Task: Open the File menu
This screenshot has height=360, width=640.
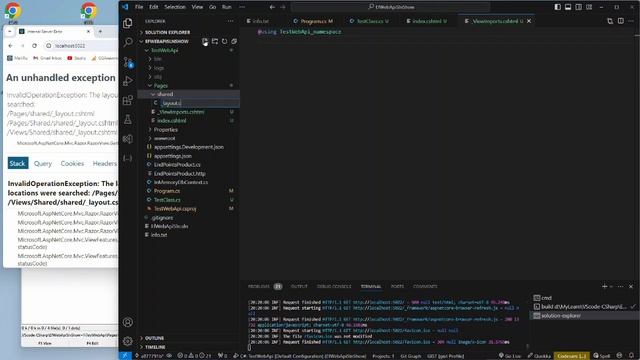Action: (x=139, y=7)
